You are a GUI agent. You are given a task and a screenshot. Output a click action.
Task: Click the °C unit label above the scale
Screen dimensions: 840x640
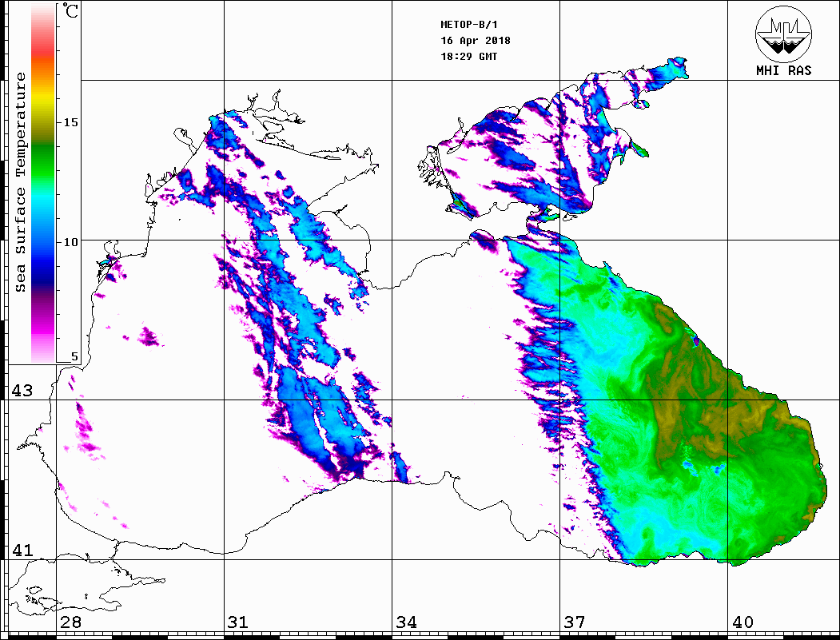[x=71, y=12]
